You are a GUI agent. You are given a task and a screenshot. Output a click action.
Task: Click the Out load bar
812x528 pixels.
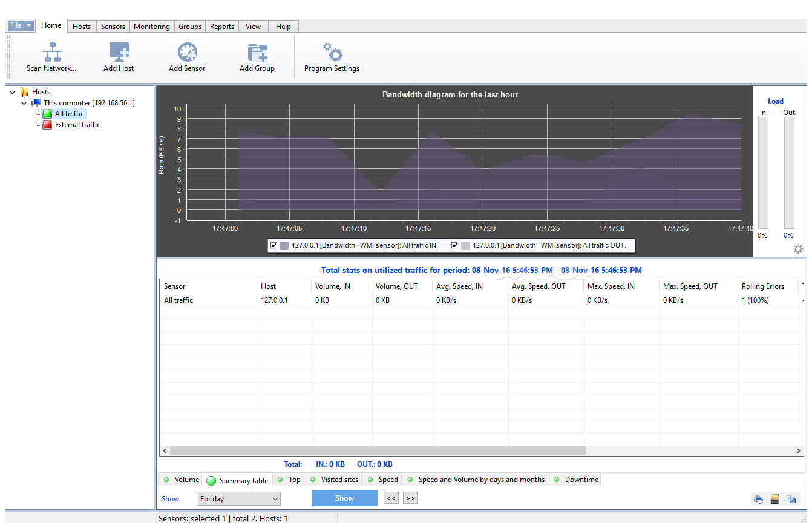pyautogui.click(x=789, y=173)
